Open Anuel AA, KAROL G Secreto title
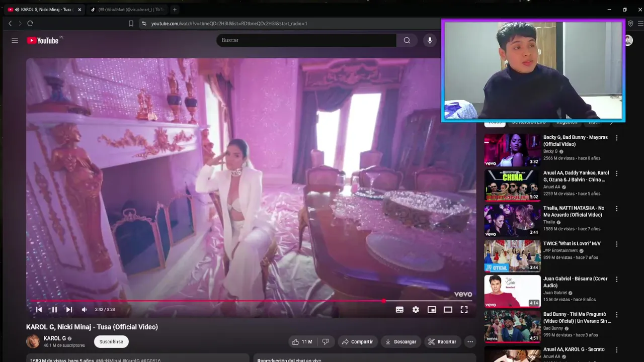 pos(574,349)
